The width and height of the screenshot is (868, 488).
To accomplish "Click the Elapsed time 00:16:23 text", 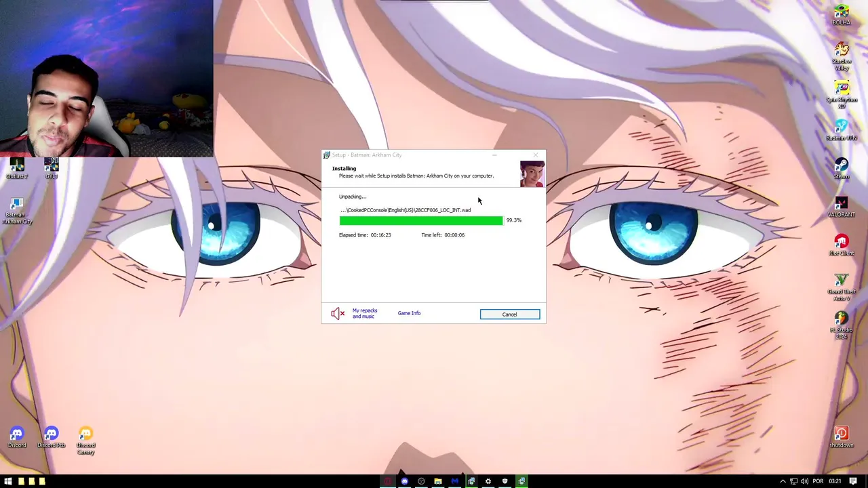I will click(365, 235).
